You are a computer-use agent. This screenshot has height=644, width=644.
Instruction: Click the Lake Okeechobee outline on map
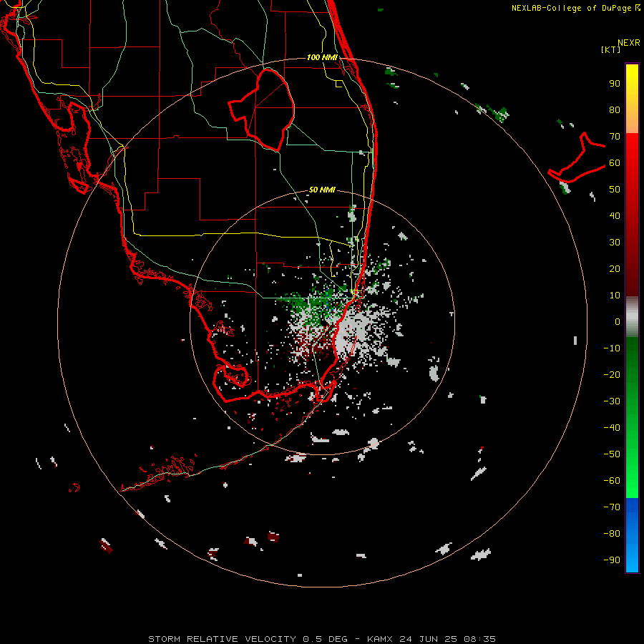[x=262, y=109]
